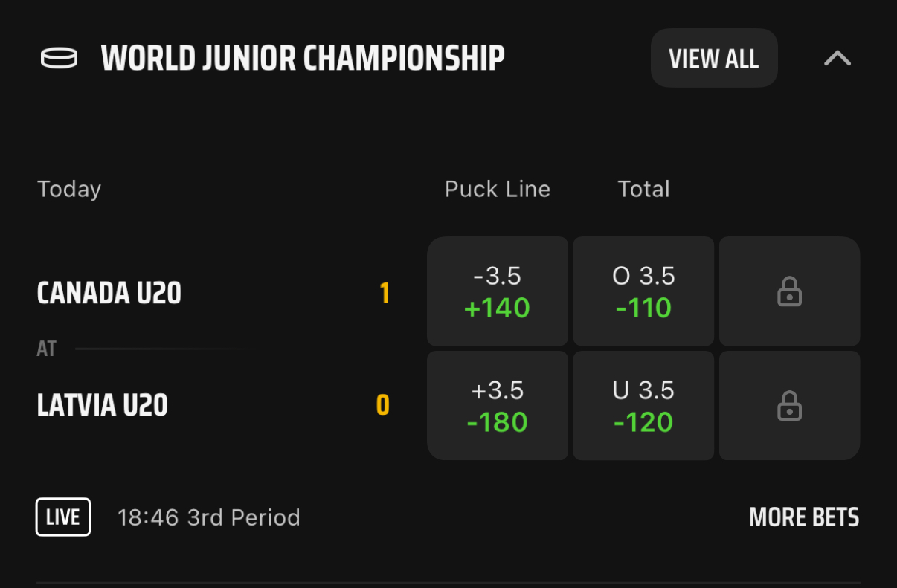Click Latvia's score of 0
The image size is (897, 588).
click(383, 406)
